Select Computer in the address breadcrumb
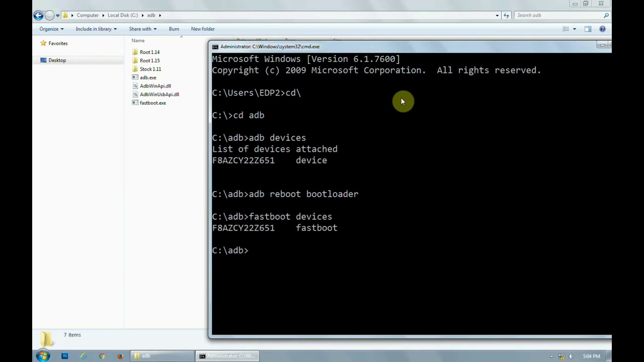This screenshot has width=644, height=362. tap(88, 15)
